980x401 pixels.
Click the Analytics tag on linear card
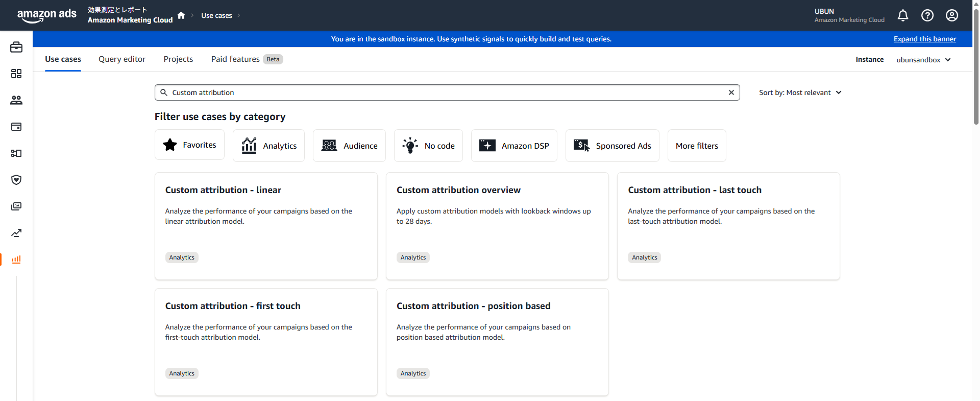(x=182, y=257)
